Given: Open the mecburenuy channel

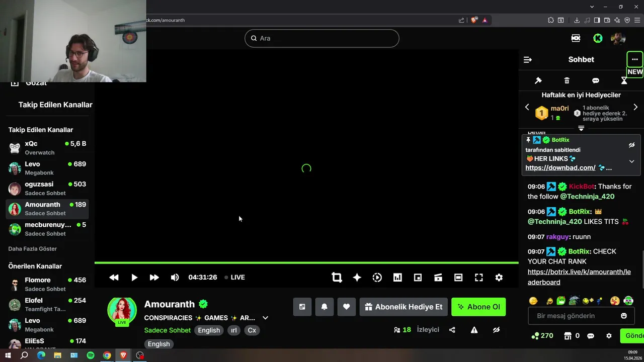Looking at the screenshot, I should pyautogui.click(x=48, y=229).
